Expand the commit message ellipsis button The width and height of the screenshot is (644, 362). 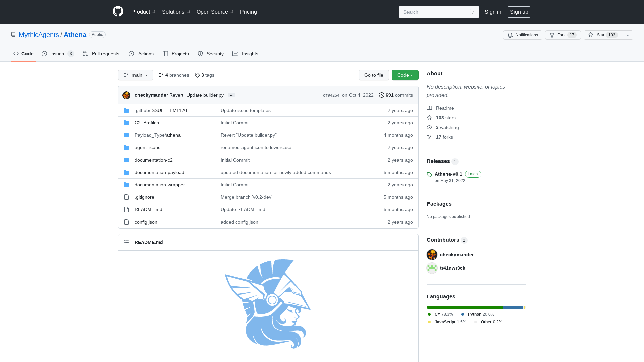tap(232, 95)
